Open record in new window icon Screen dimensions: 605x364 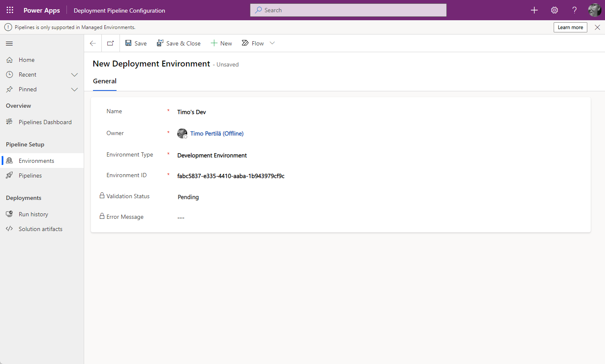tap(111, 43)
